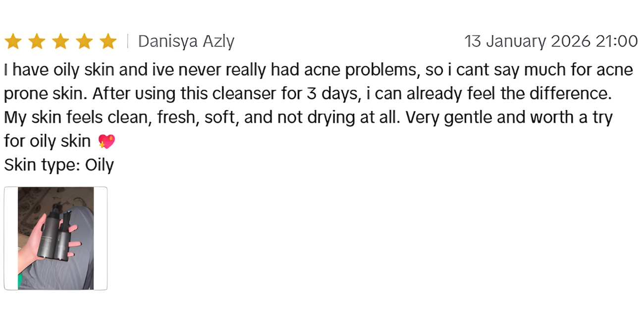Select the third rating star
Image resolution: width=644 pixels, height=322 pixels.
(60, 42)
